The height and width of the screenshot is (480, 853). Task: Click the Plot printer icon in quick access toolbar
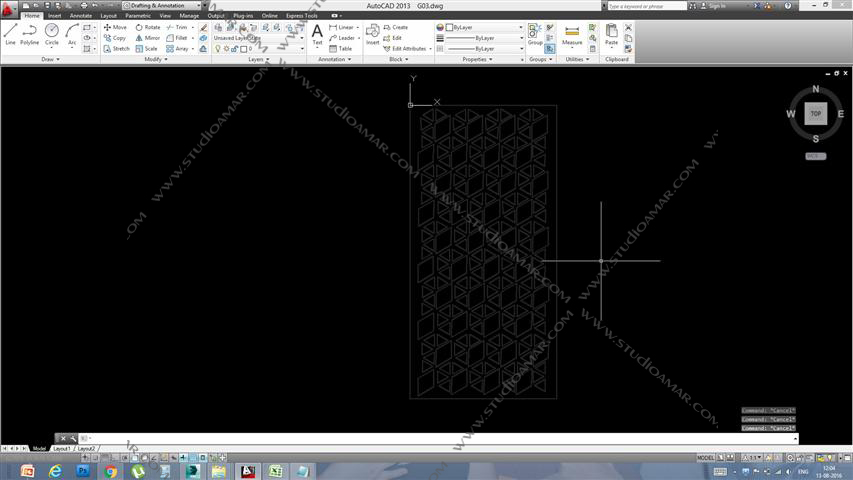[x=84, y=5]
